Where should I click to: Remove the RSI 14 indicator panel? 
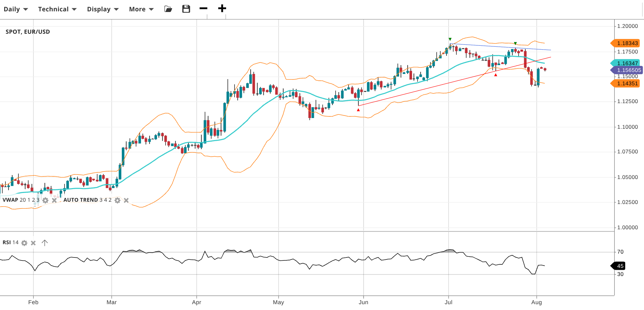33,243
